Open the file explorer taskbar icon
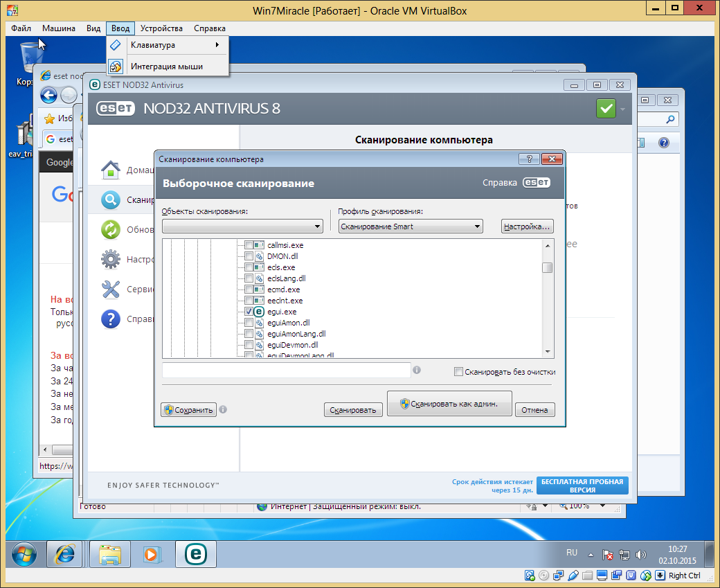Viewport: 720px width, 588px height. pos(110,555)
